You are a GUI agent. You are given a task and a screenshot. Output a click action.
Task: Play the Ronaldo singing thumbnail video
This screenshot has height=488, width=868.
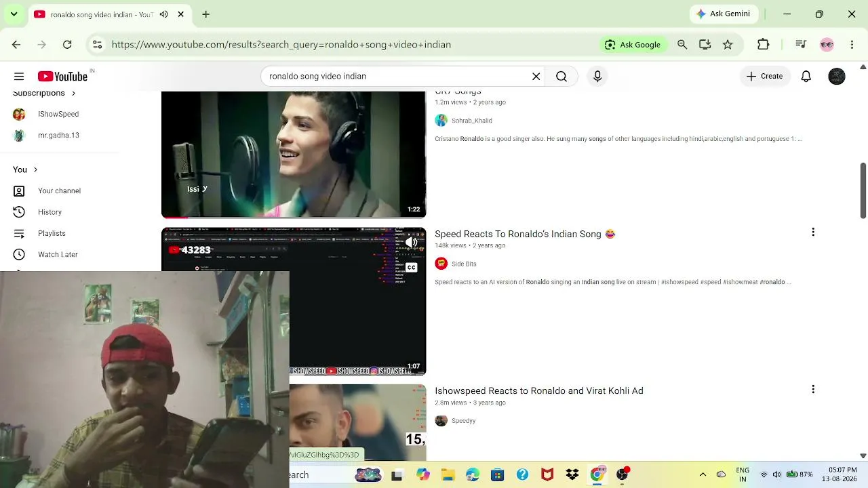point(294,155)
